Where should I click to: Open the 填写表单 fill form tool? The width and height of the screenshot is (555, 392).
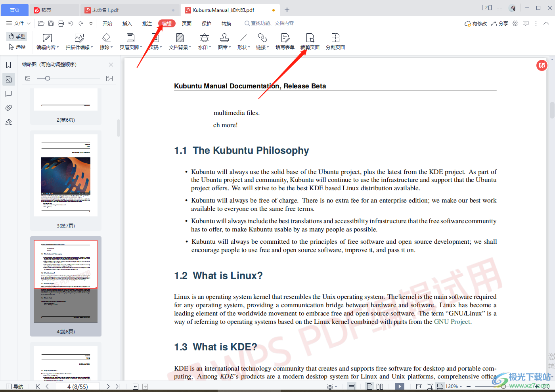click(285, 42)
